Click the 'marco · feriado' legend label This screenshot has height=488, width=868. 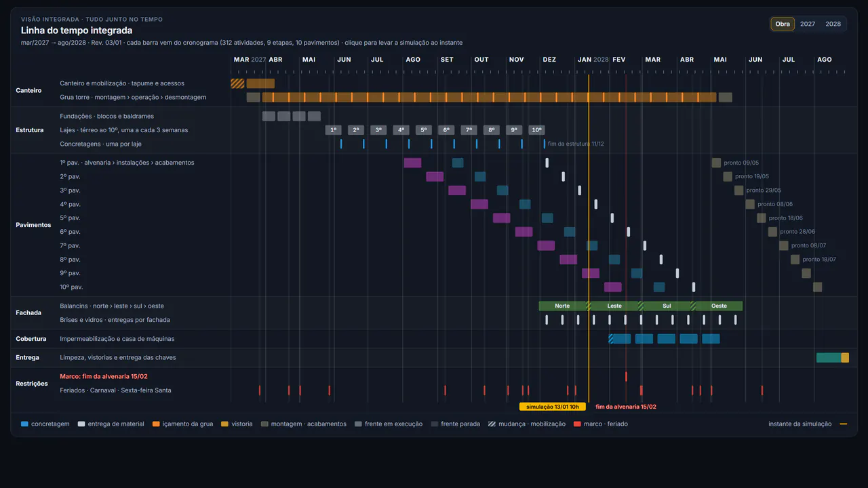point(606,424)
